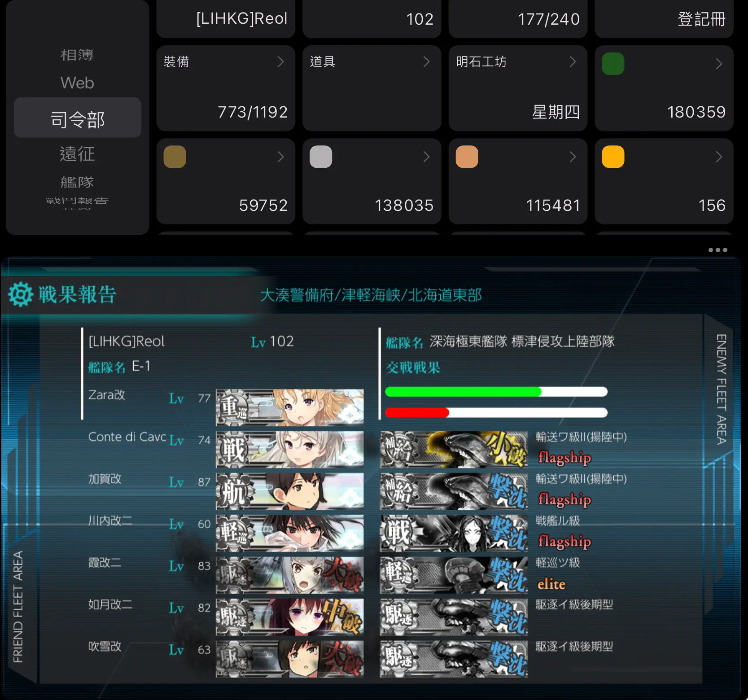Click Zara改 heavy cruiser ship banner
Viewport: 748px width, 700px height.
(x=290, y=407)
